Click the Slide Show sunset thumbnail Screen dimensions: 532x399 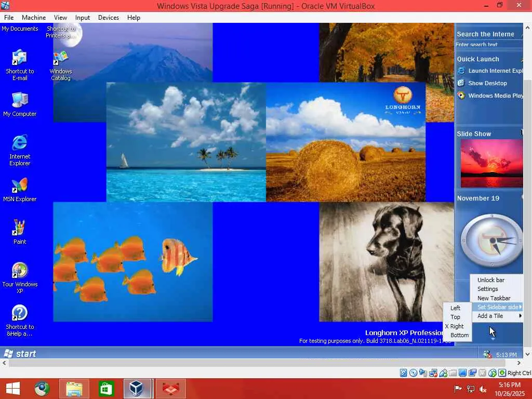(x=491, y=163)
